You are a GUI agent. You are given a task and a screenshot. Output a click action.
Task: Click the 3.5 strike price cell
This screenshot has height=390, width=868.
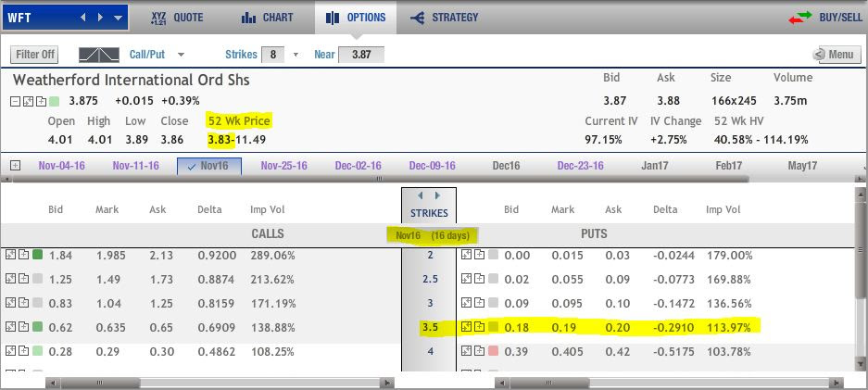430,327
